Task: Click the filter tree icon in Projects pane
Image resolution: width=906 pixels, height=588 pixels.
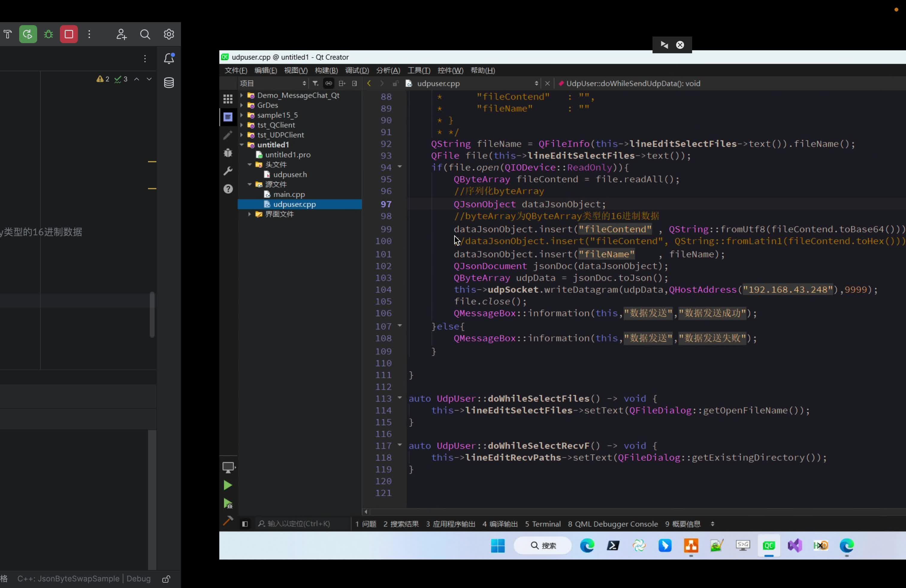Action: (x=315, y=83)
